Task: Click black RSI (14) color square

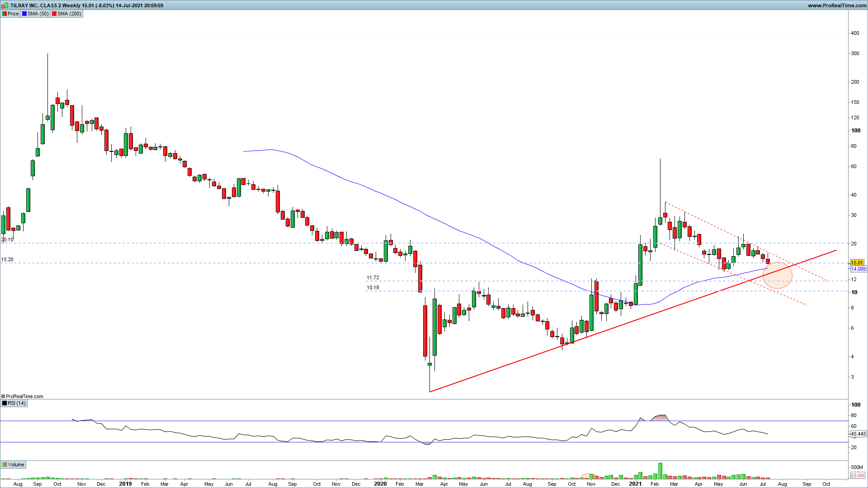Action: [x=5, y=403]
